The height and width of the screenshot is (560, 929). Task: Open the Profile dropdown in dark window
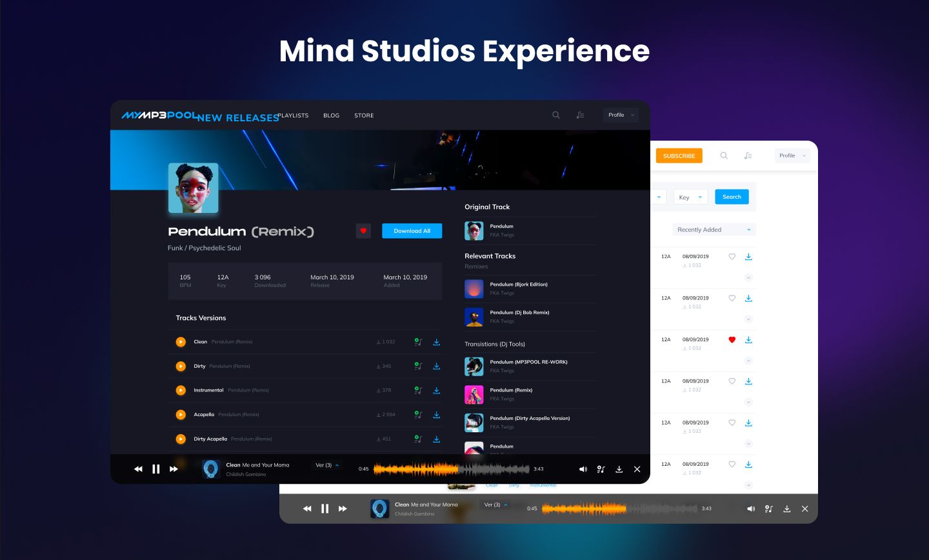pos(621,115)
